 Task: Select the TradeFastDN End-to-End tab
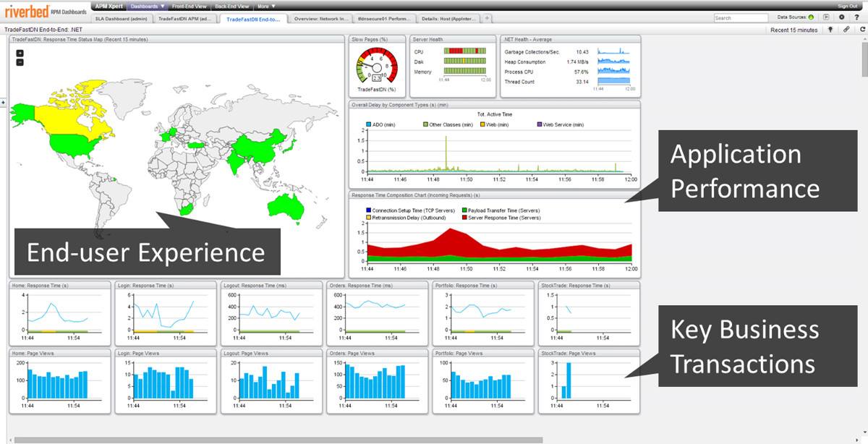pos(253,18)
